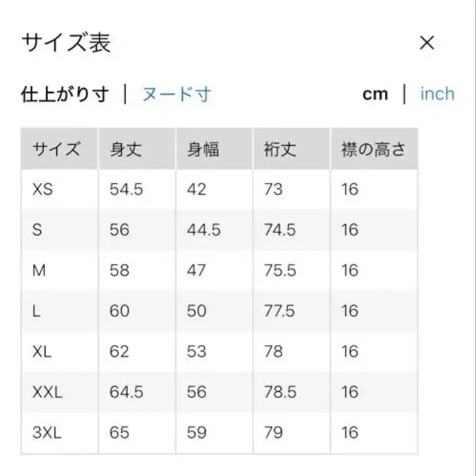Screen dimensions: 476x476
Task: Select the S size row
Action: click(40, 230)
